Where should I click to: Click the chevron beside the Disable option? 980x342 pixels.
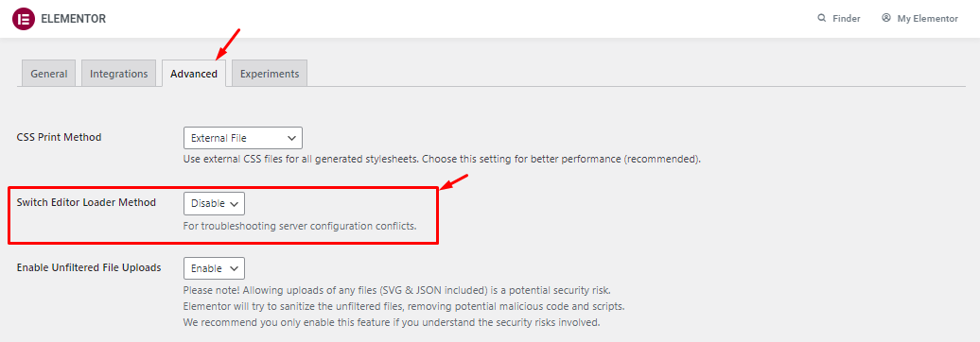(235, 203)
